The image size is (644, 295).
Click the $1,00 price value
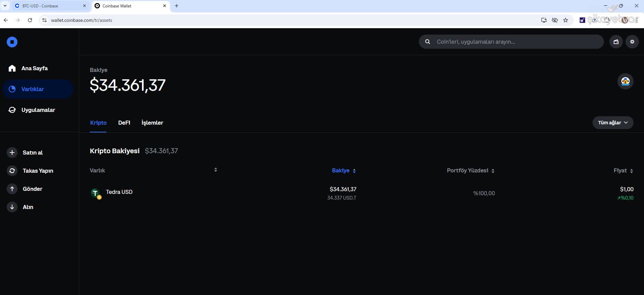pos(627,189)
